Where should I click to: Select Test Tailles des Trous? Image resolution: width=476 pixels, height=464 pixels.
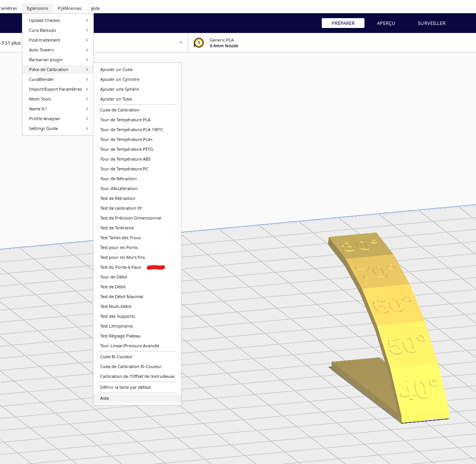pos(137,238)
